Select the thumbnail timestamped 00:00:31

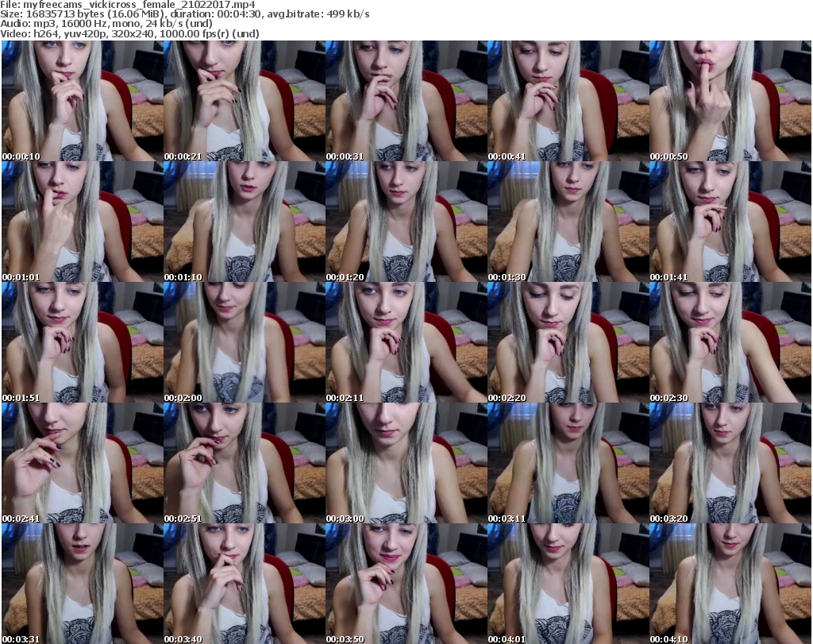coord(406,101)
